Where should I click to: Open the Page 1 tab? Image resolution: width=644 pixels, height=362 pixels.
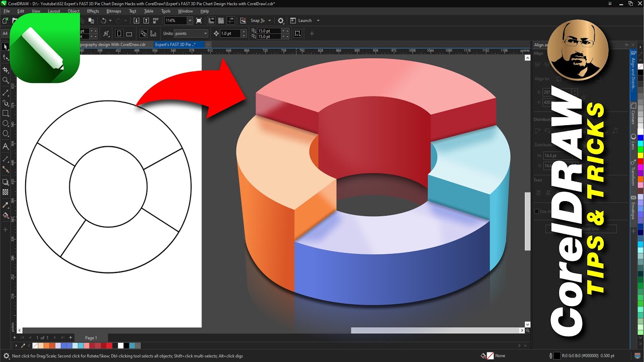click(x=91, y=338)
